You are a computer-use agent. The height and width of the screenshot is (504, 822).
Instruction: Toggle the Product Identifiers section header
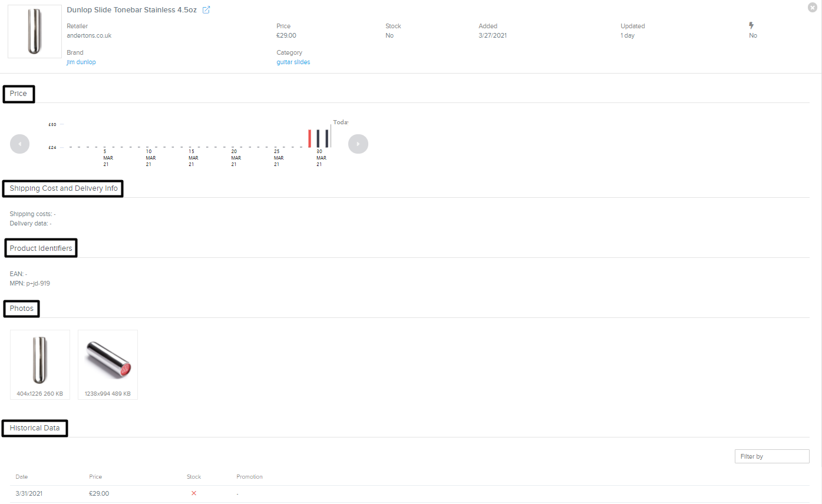pyautogui.click(x=41, y=248)
